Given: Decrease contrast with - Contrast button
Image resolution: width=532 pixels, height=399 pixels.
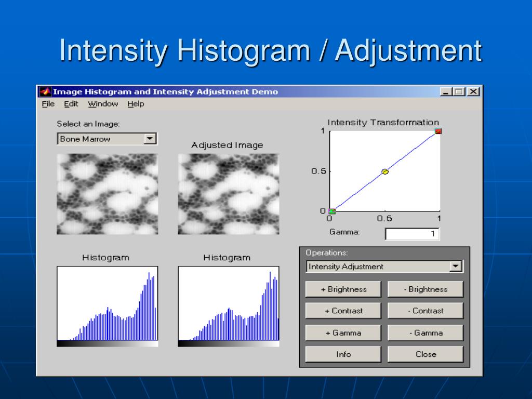Looking at the screenshot, I should tap(425, 311).
